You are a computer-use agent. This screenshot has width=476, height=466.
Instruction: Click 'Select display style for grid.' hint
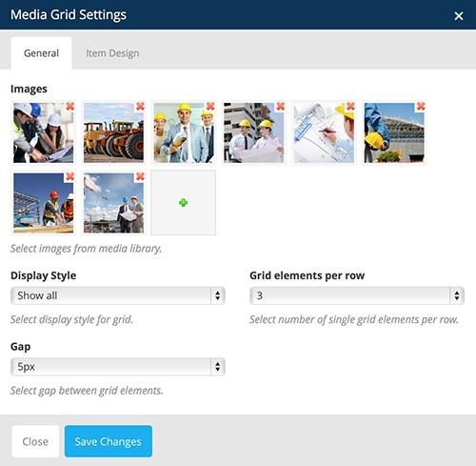71,319
